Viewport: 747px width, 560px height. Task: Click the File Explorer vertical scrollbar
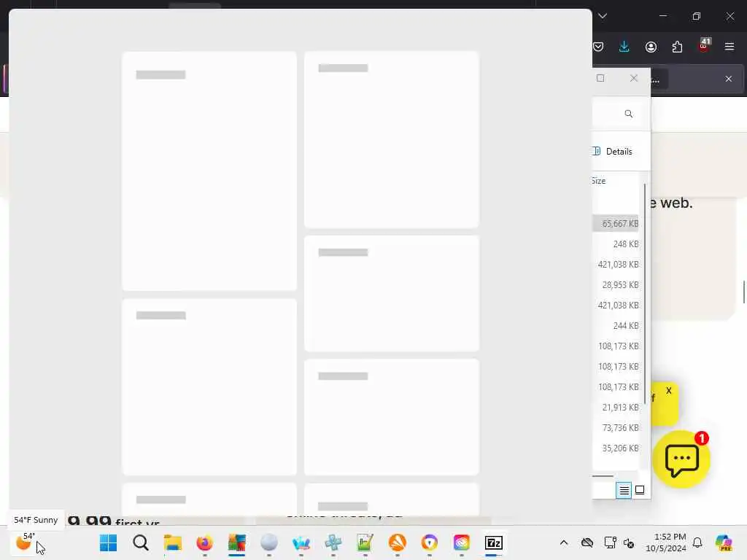tap(645, 294)
